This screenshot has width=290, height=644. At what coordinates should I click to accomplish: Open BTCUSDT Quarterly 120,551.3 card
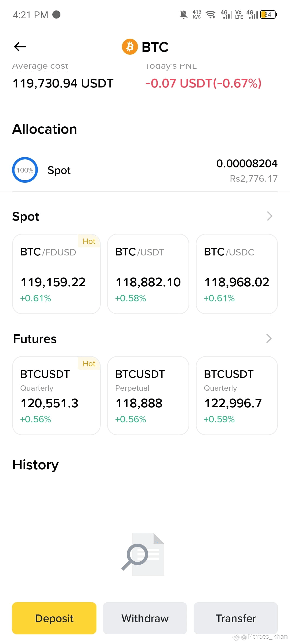56,396
